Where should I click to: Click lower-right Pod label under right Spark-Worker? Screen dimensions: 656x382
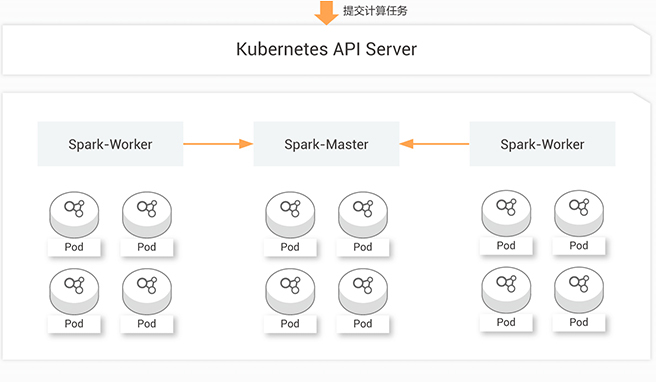click(579, 323)
